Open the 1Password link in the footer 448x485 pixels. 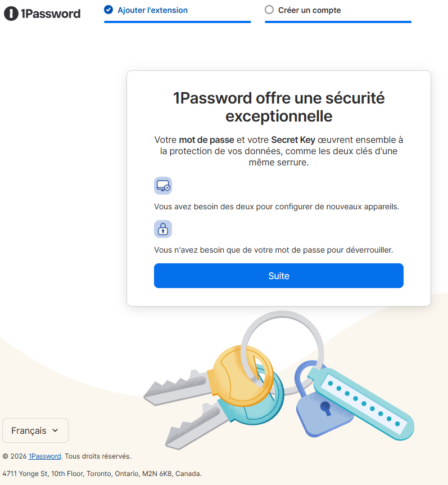(x=44, y=456)
